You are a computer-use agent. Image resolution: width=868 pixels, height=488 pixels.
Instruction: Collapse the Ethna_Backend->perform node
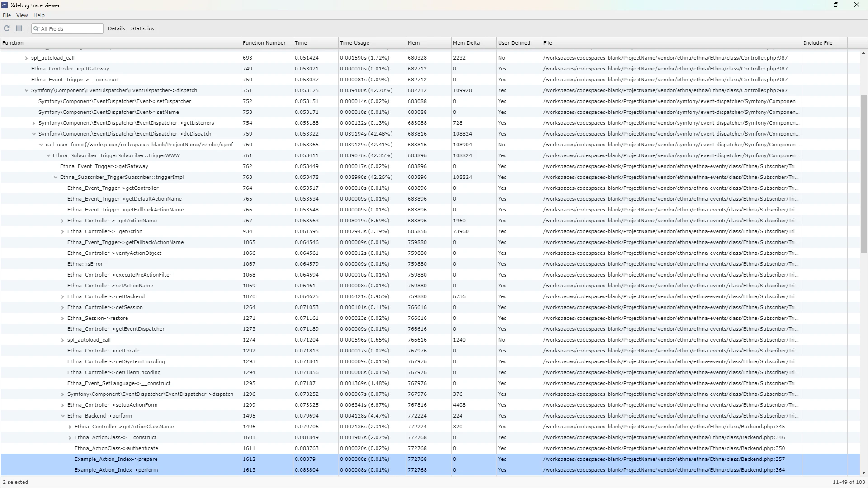pos(62,416)
